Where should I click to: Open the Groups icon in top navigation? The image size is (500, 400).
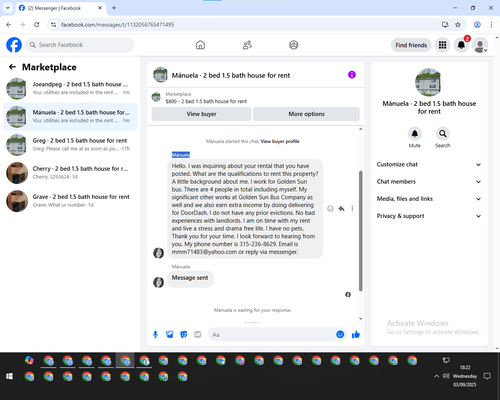click(294, 45)
